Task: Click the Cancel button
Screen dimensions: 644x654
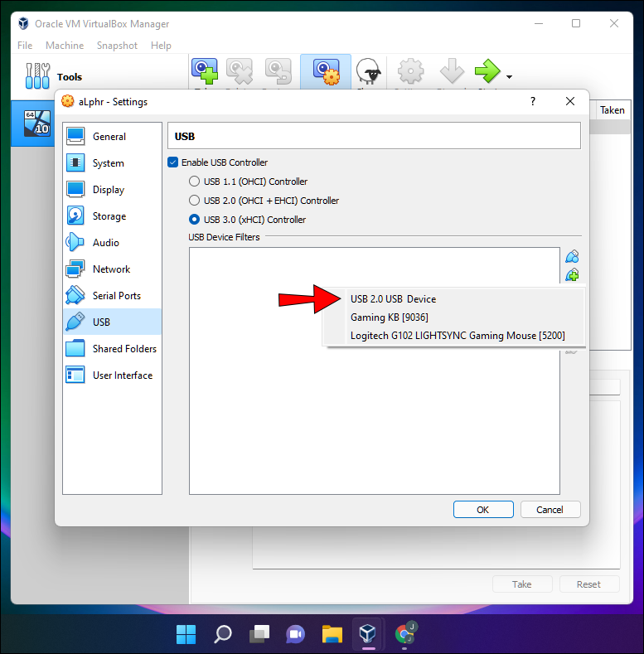Action: click(550, 510)
